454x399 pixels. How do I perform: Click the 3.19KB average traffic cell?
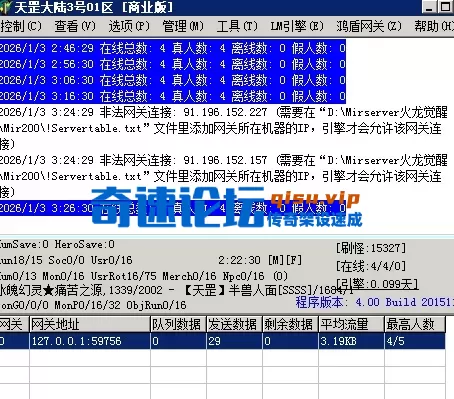(351, 341)
